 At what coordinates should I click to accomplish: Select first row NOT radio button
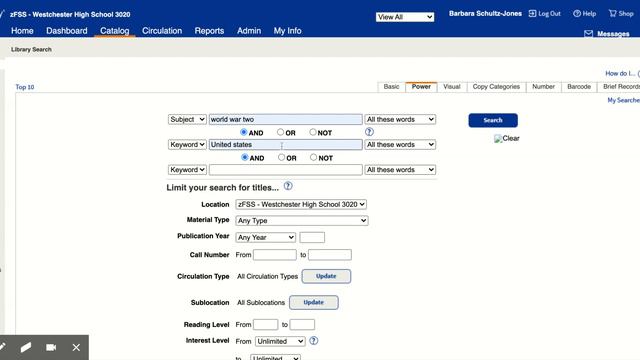[313, 132]
